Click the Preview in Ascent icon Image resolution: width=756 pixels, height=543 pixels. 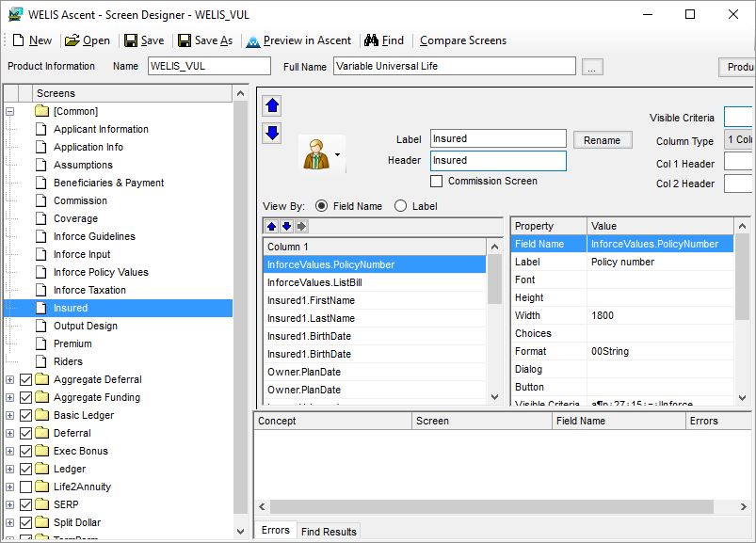click(252, 40)
